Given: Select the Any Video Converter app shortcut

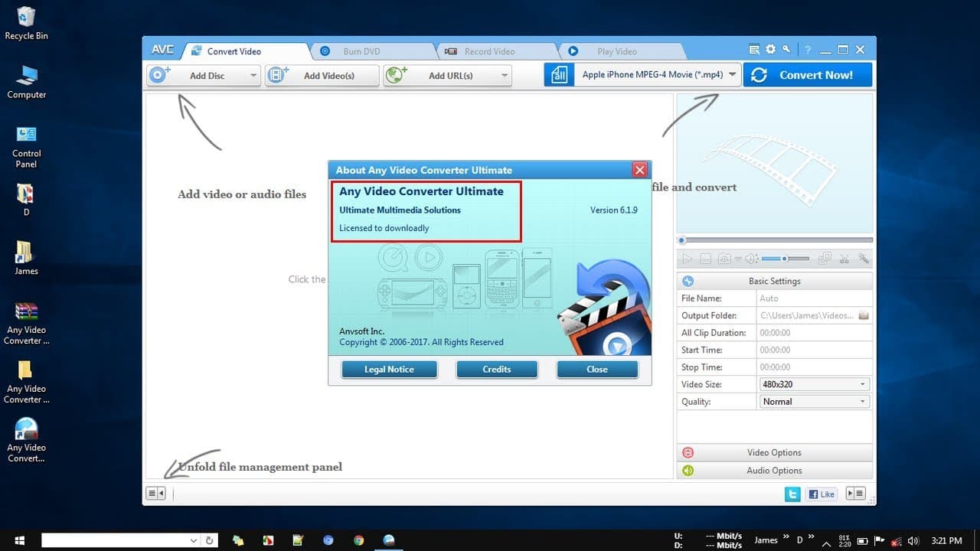Looking at the screenshot, I should click(26, 440).
